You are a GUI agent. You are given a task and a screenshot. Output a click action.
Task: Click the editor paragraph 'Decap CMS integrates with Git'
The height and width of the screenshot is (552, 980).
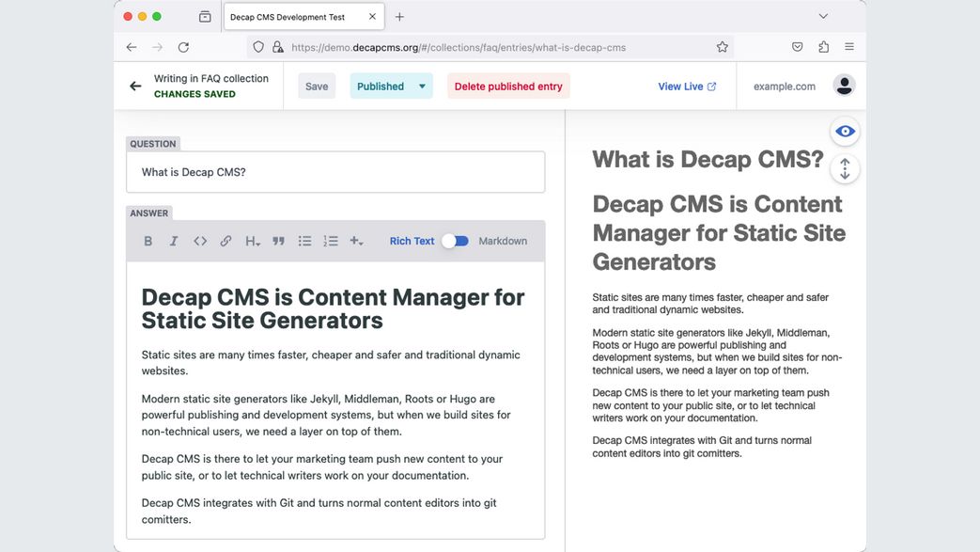tap(319, 511)
